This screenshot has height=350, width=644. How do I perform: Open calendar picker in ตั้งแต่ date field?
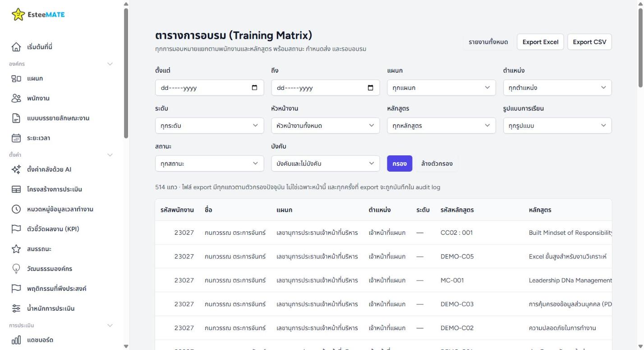coord(255,88)
